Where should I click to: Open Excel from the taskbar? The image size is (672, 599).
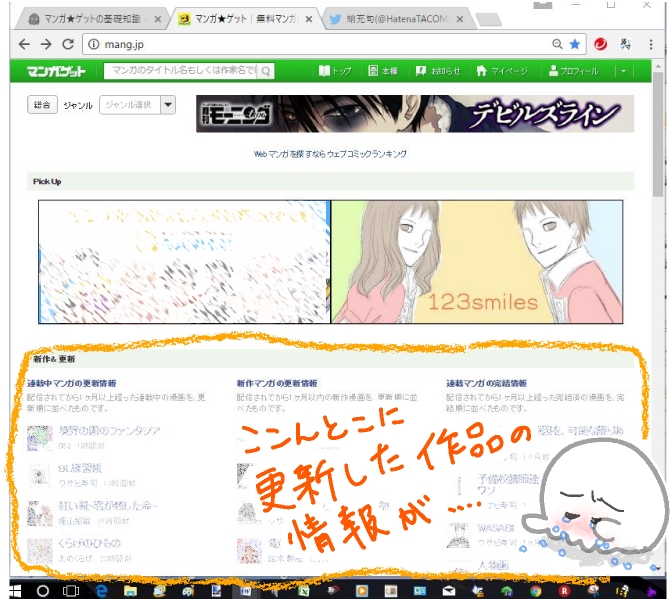[303, 592]
